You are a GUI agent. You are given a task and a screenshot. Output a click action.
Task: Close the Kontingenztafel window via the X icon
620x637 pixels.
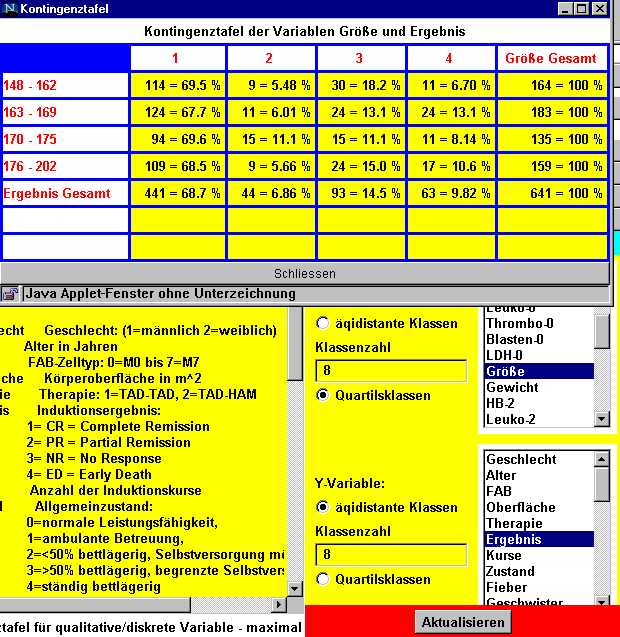[x=599, y=8]
